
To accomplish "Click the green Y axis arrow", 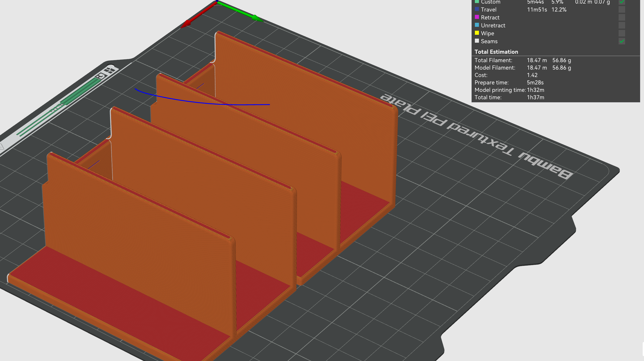I will pos(240,12).
